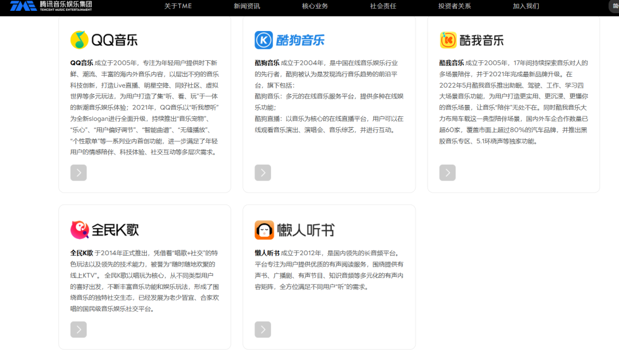619x364 pixels.
Task: Click the 酷我音乐 yellow K logo
Action: 448,40
